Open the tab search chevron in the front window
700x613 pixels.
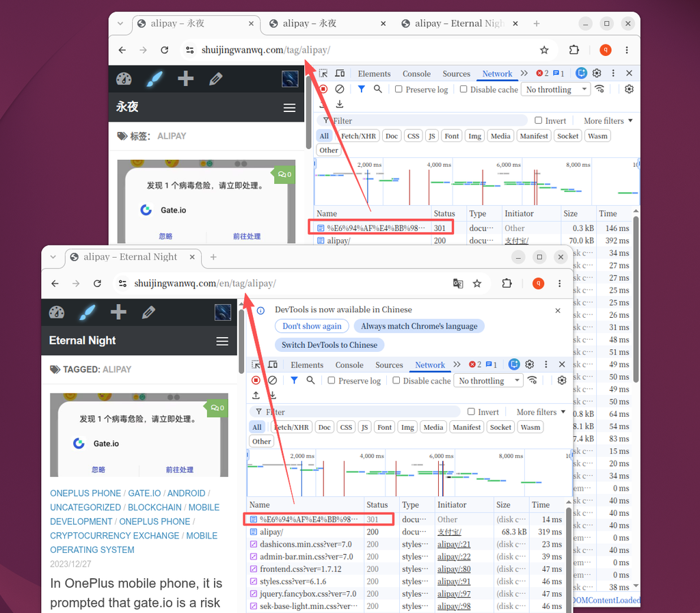(x=53, y=257)
